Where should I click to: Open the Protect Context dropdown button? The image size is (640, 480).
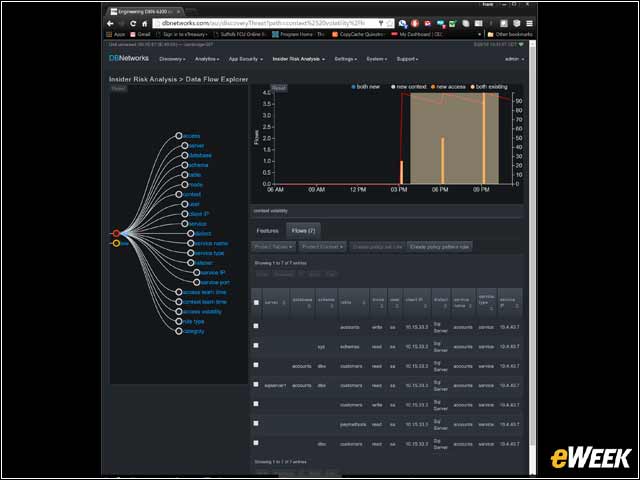tap(322, 247)
